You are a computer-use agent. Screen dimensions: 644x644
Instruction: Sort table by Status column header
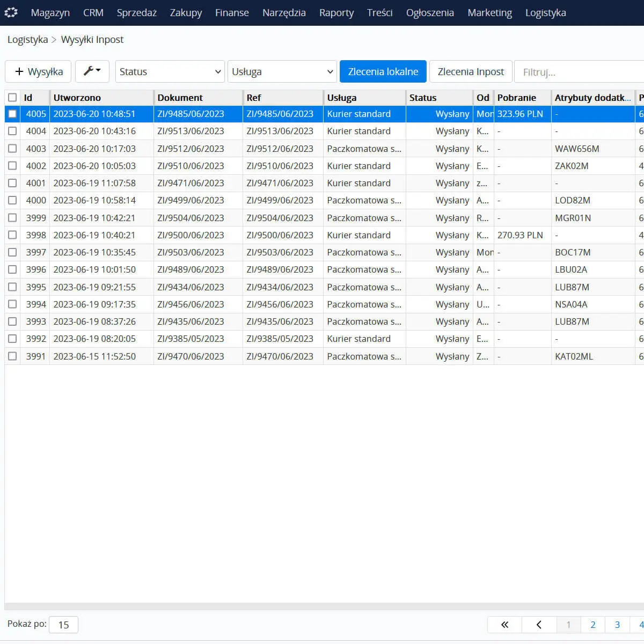pyautogui.click(x=439, y=98)
